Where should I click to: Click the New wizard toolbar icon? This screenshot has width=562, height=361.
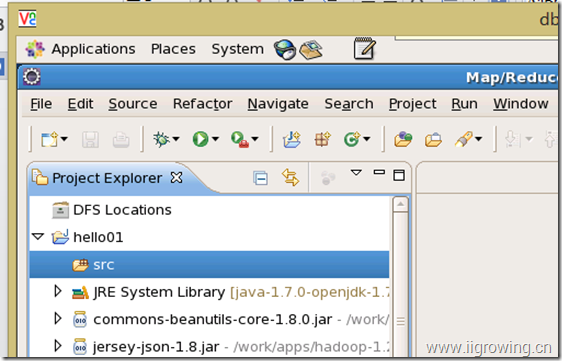pos(49,139)
